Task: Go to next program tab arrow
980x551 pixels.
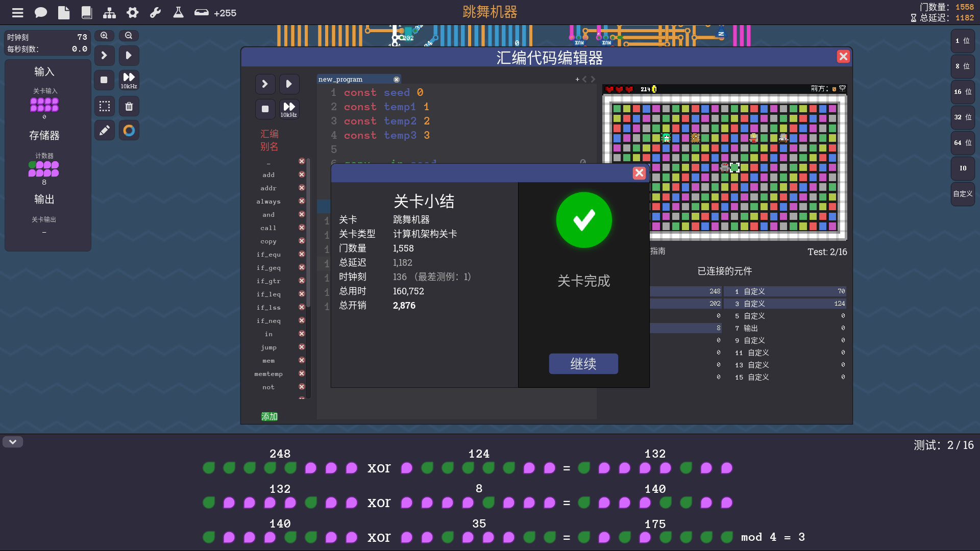Action: point(593,79)
